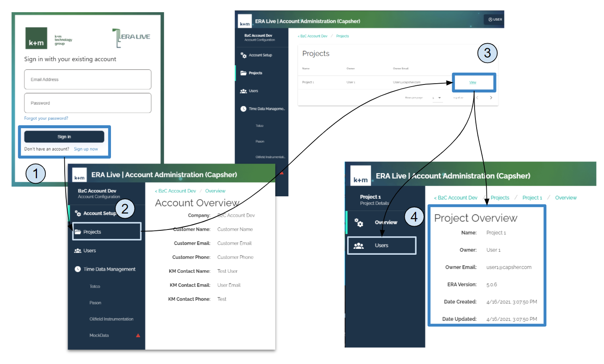
Task: Click the user1@capsher.com owner email value
Action: coord(509,267)
